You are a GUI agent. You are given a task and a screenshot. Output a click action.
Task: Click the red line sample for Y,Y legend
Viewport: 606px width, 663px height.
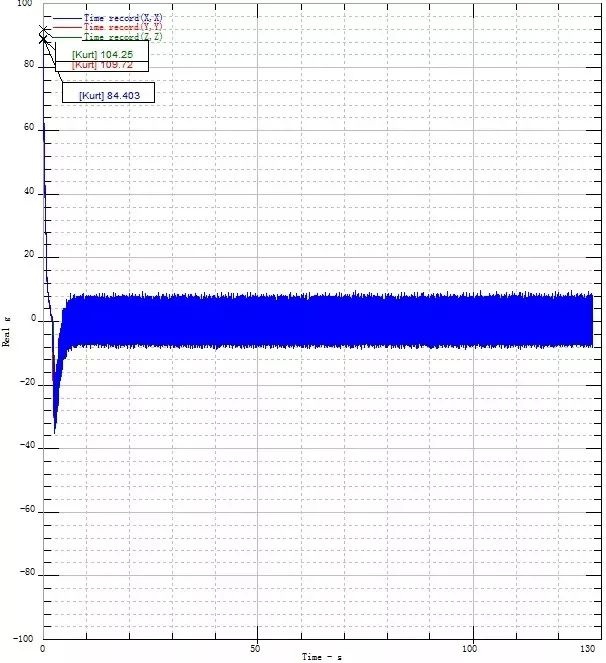point(67,27)
